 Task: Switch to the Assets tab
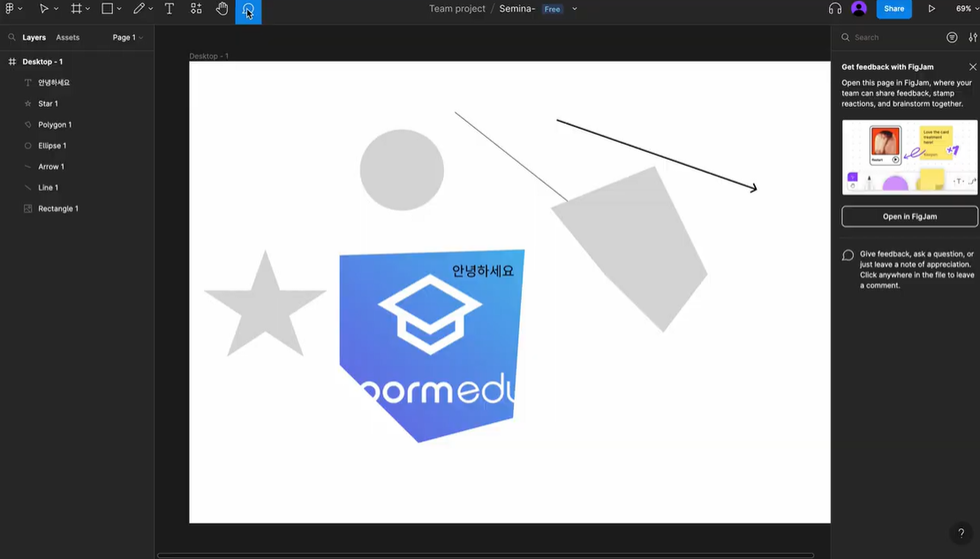[x=67, y=37]
